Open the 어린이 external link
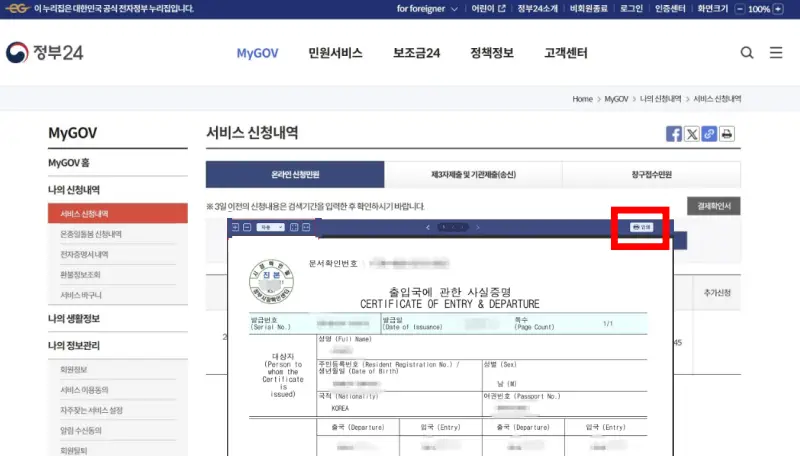 (488, 9)
